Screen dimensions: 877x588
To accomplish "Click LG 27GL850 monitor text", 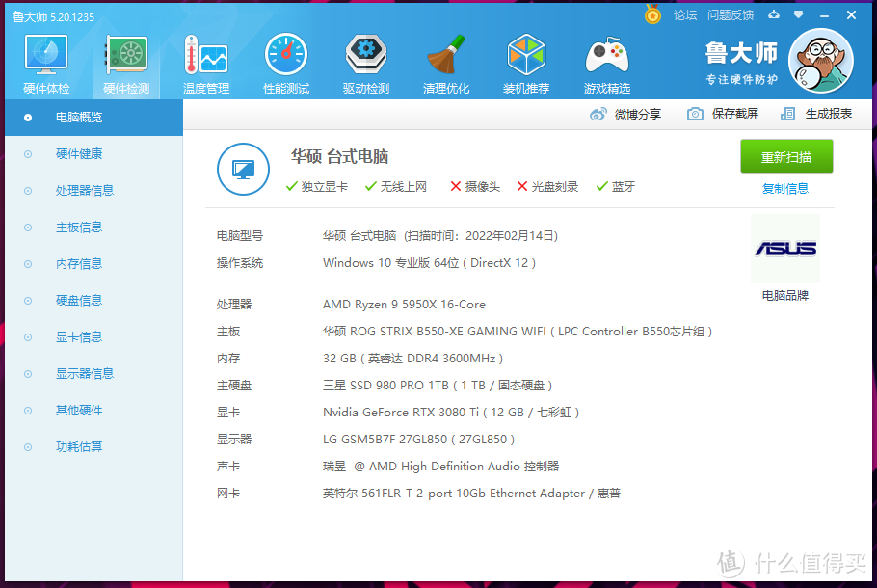I will click(418, 440).
